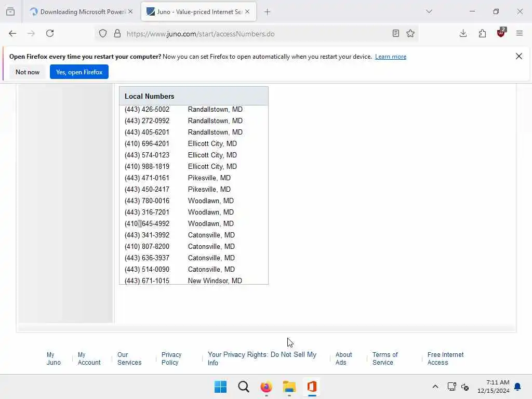This screenshot has width=532, height=399.
Task: Switch to the Downloading Microsoft PowerPoint tab
Action: [x=81, y=12]
